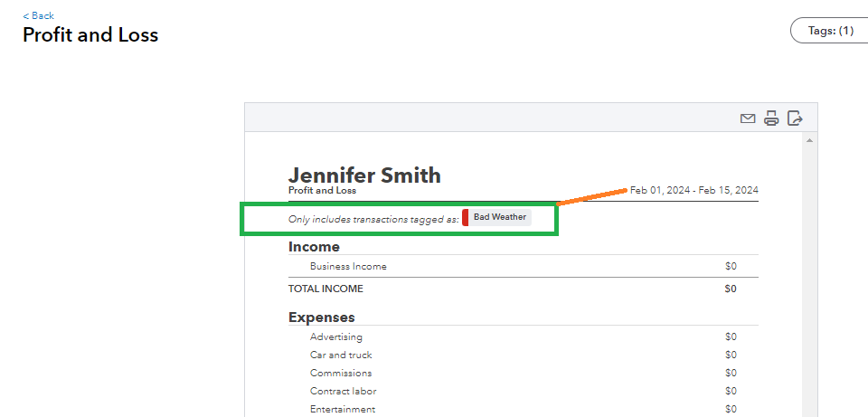Open the Business Income line item
The height and width of the screenshot is (417, 868).
[348, 267]
